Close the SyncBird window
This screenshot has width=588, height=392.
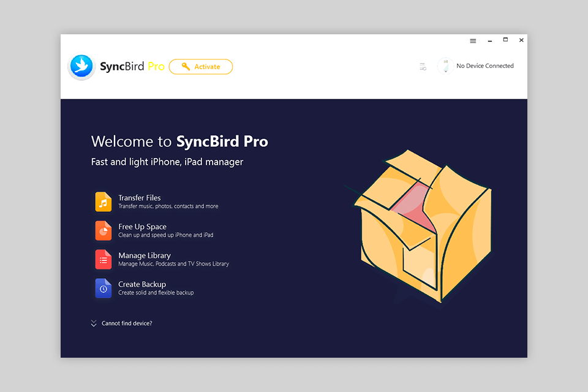point(521,40)
